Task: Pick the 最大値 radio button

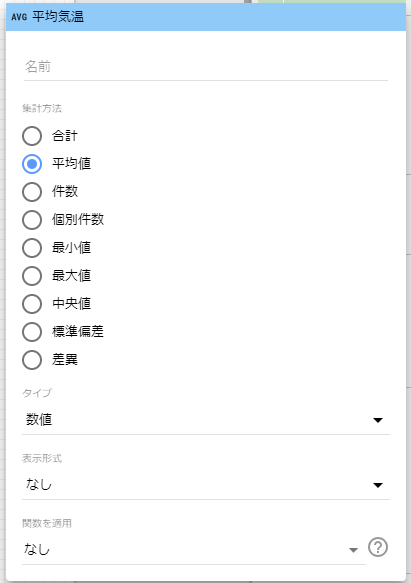Action: (x=32, y=276)
